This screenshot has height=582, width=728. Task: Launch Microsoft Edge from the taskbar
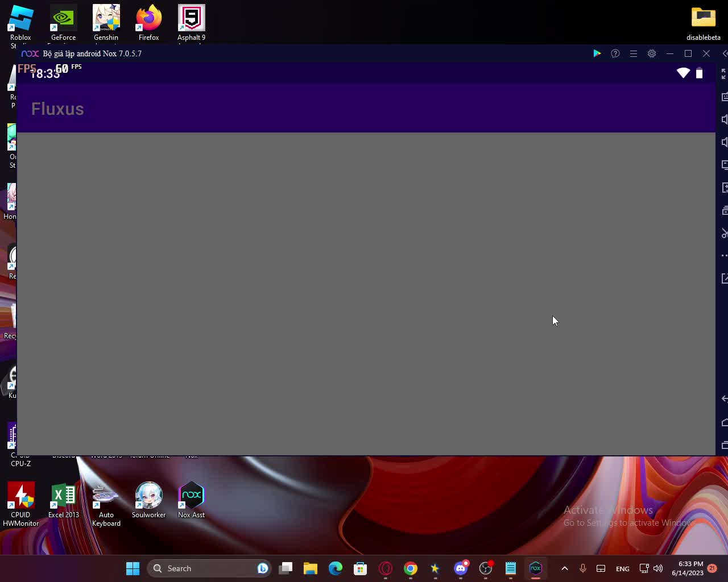click(x=336, y=568)
